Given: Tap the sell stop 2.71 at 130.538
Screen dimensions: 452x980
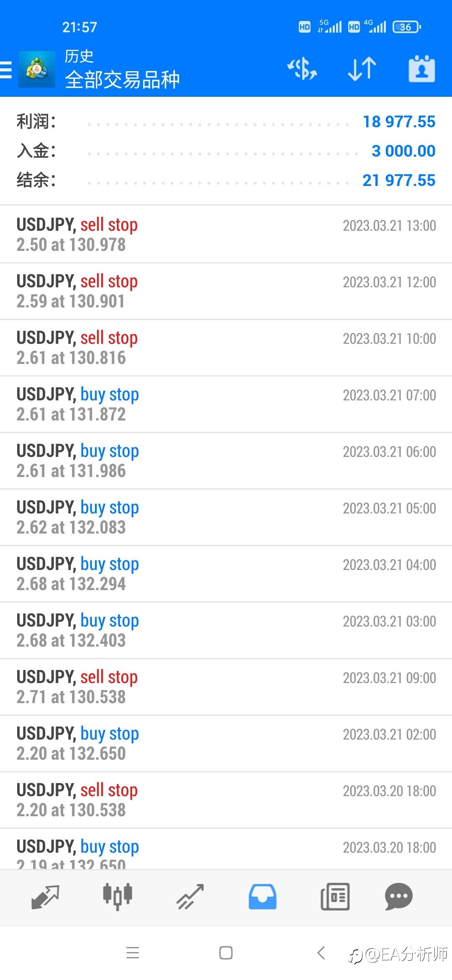Looking at the screenshot, I should point(226,687).
